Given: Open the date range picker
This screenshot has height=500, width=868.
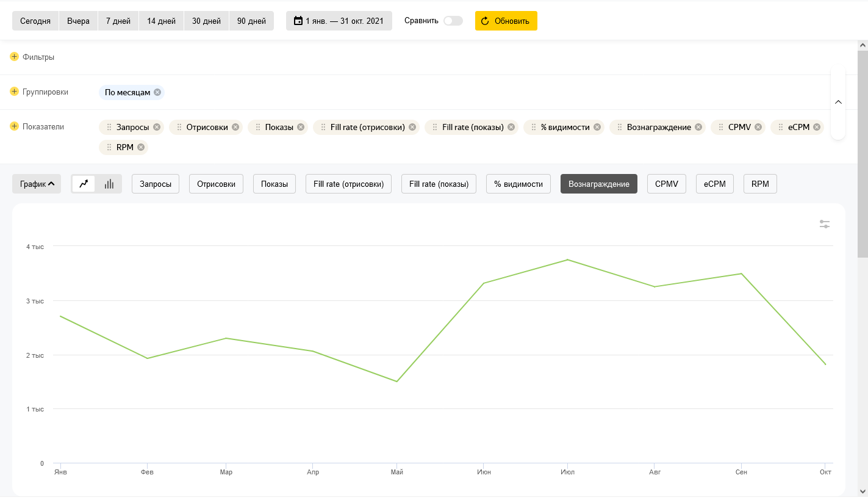Looking at the screenshot, I should (339, 21).
